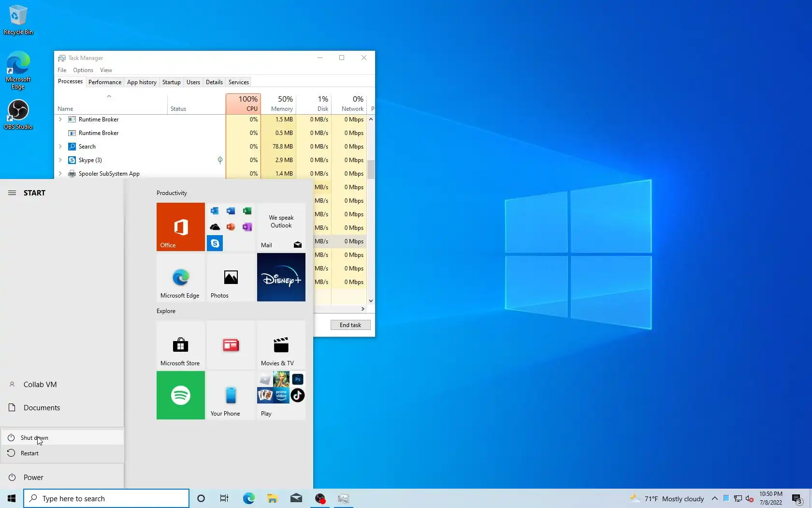Open the network tray icon
Viewport: 812px width, 508px height.
click(738, 499)
